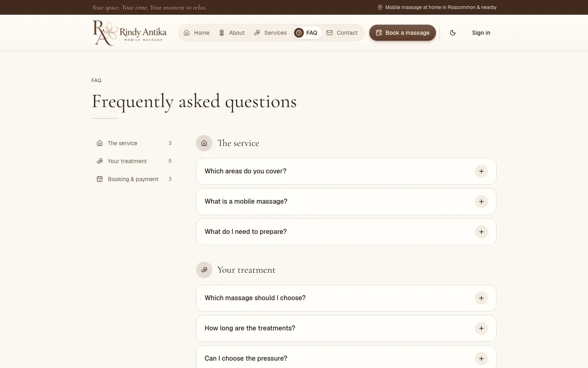Viewport: 588px width, 368px height.
Task: Expand 'What is a mobile massage?' question
Action: pyautogui.click(x=346, y=202)
